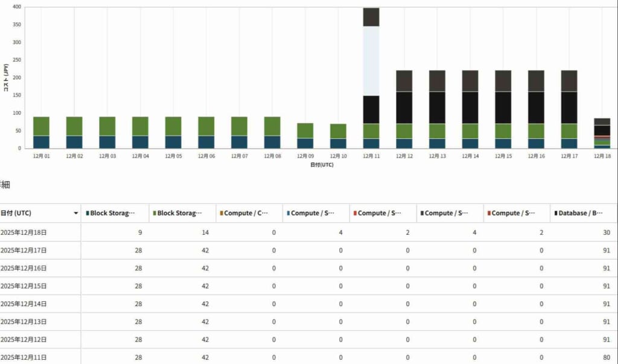This screenshot has height=364, width=618.
Task: Select the light blue segment of 12月 11 bar
Action: click(x=371, y=60)
